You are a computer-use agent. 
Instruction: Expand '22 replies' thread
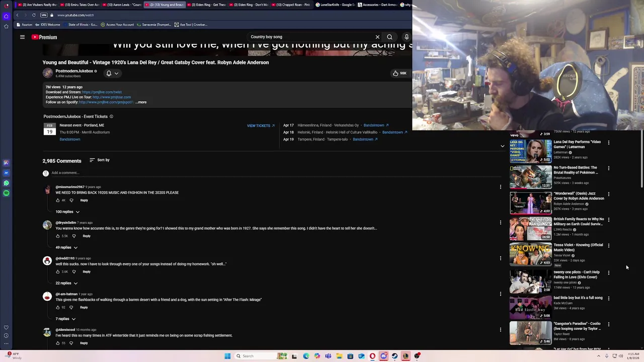66,283
